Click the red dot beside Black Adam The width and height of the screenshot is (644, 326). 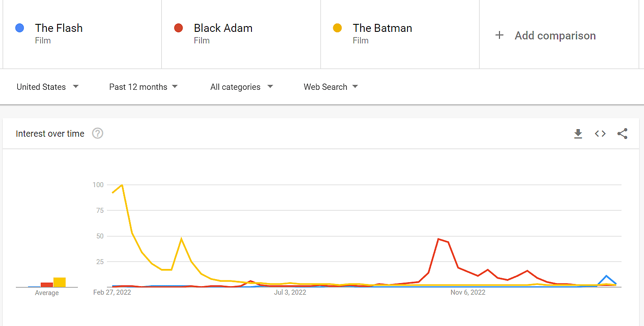179,28
